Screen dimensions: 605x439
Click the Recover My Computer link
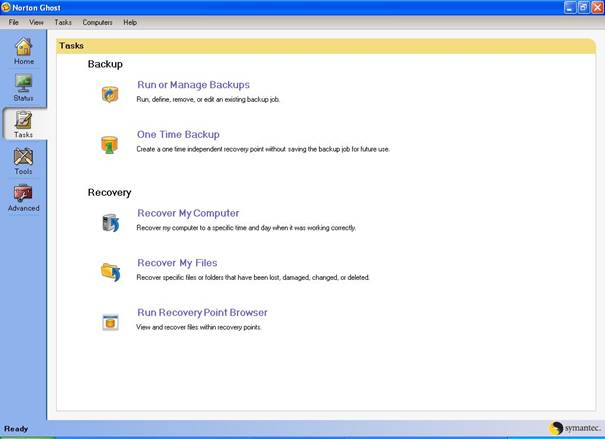click(188, 213)
